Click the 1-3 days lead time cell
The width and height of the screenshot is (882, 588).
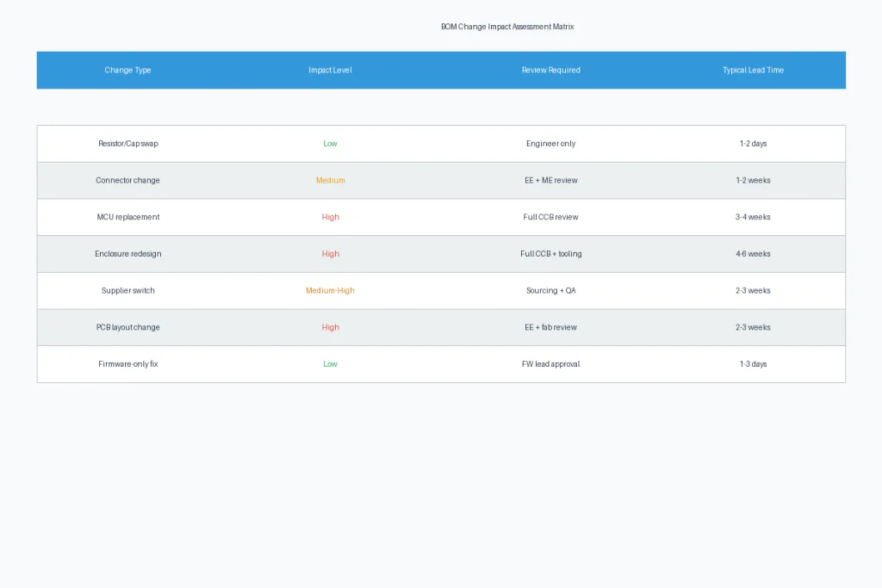coord(753,364)
